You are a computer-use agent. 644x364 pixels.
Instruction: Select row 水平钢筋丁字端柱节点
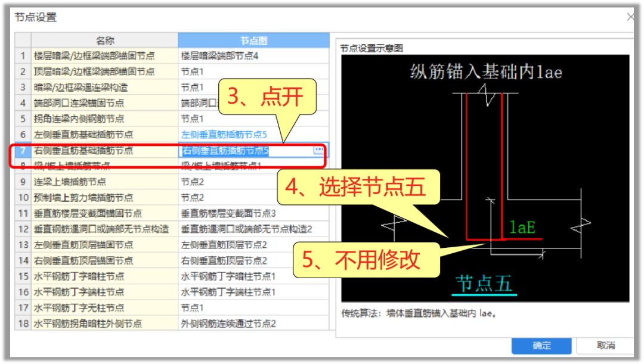pos(105,292)
